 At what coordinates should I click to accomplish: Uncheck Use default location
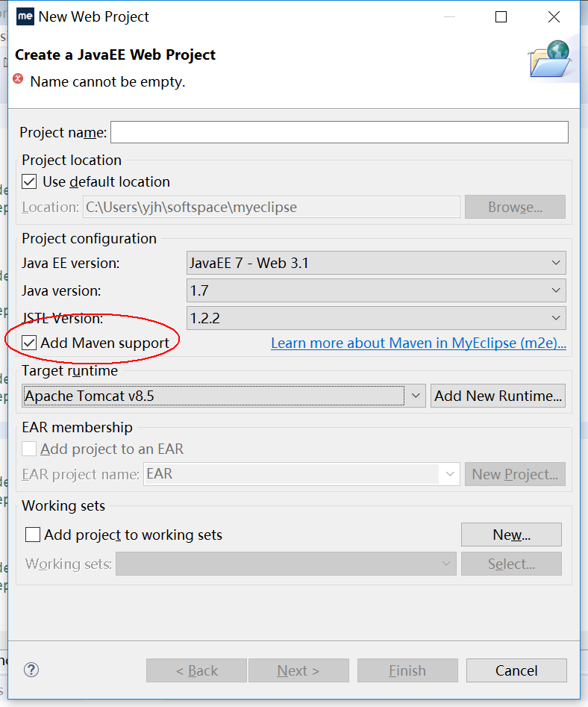[x=29, y=182]
